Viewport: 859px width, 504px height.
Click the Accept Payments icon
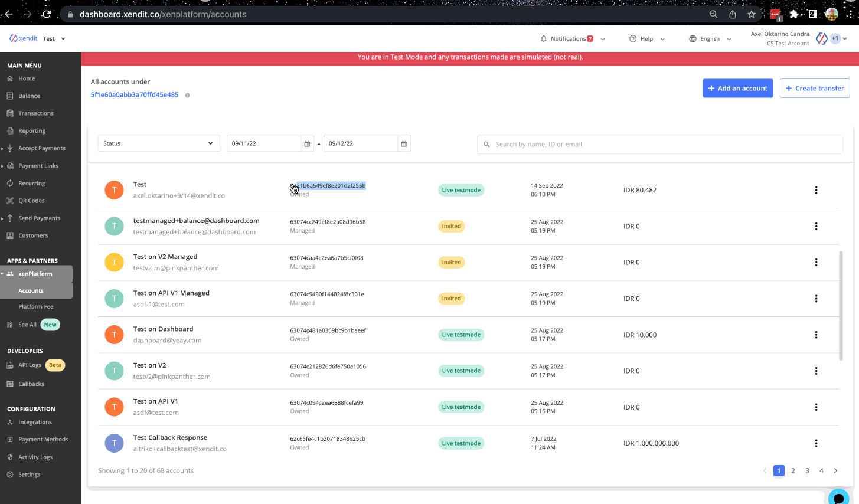(x=10, y=148)
